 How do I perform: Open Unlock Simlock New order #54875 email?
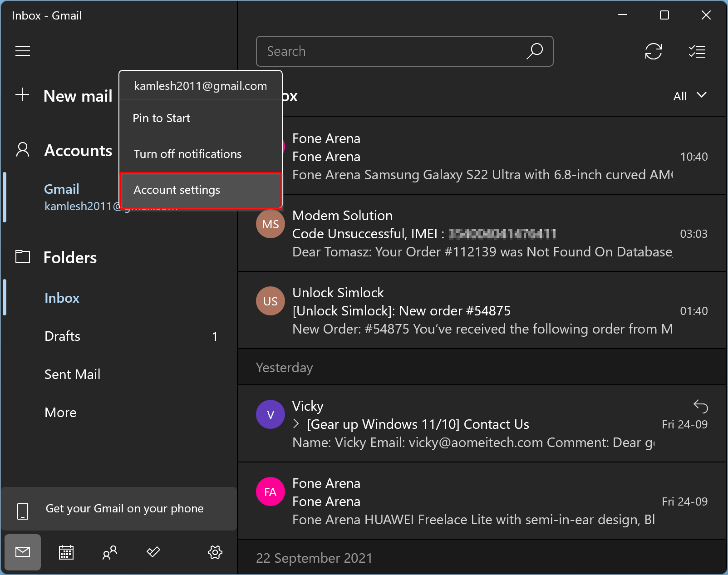(x=482, y=310)
